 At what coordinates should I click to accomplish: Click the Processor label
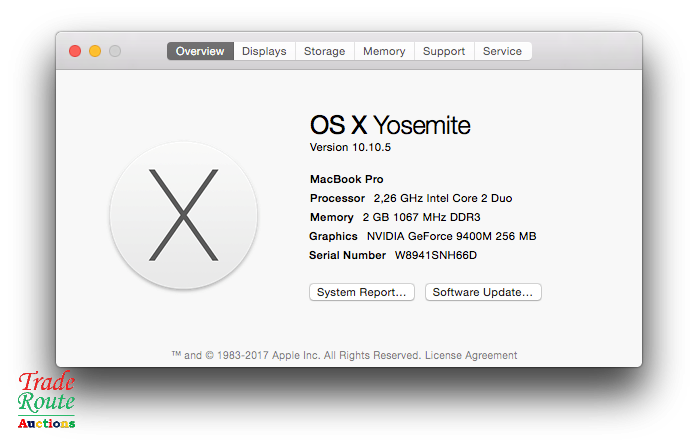click(337, 198)
